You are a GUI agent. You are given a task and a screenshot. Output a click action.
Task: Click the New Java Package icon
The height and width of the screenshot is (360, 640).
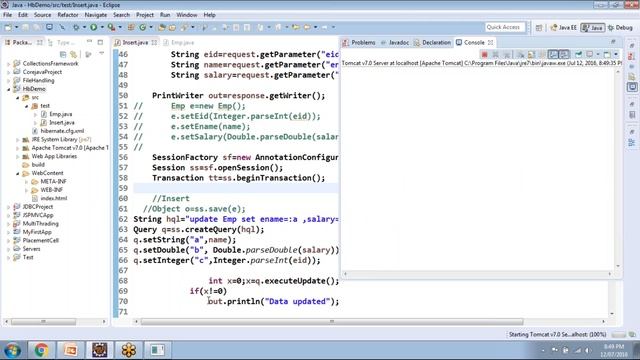click(131, 27)
